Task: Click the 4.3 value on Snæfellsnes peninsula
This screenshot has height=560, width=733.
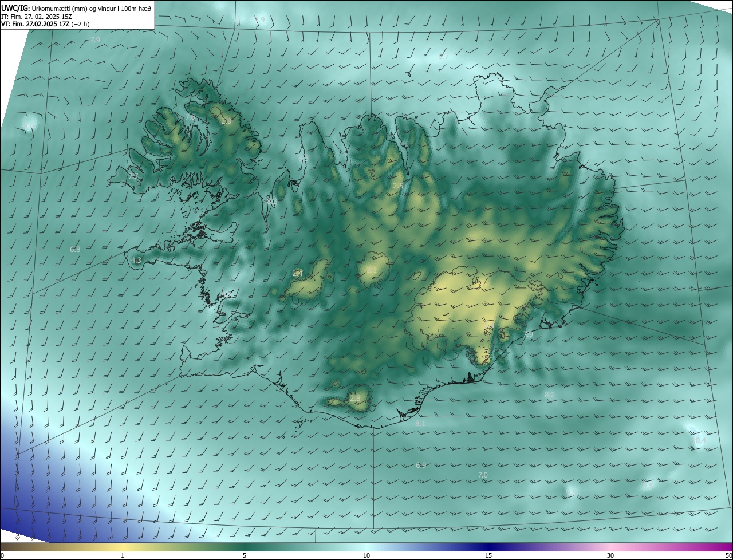Action: (x=136, y=260)
